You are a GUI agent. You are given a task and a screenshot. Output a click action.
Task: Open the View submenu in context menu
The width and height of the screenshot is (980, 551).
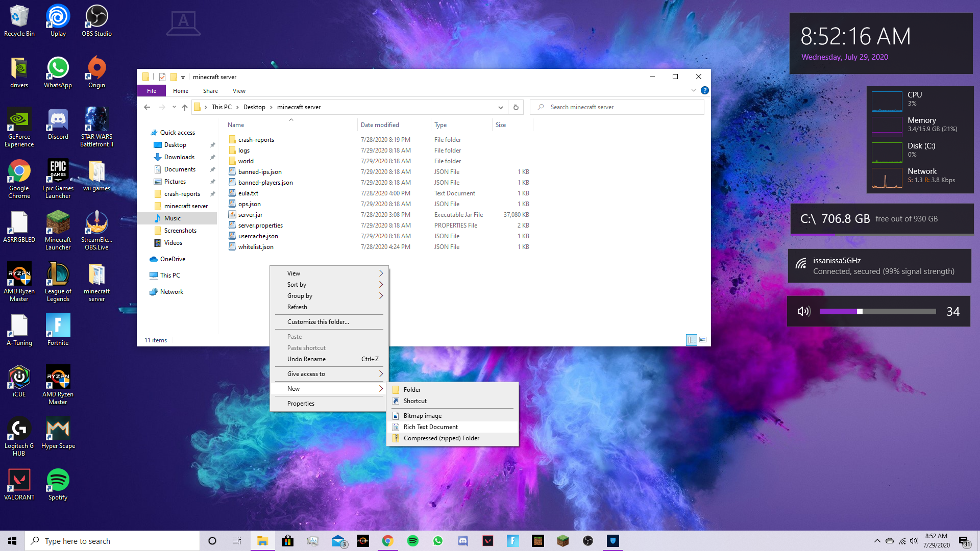[x=329, y=273]
